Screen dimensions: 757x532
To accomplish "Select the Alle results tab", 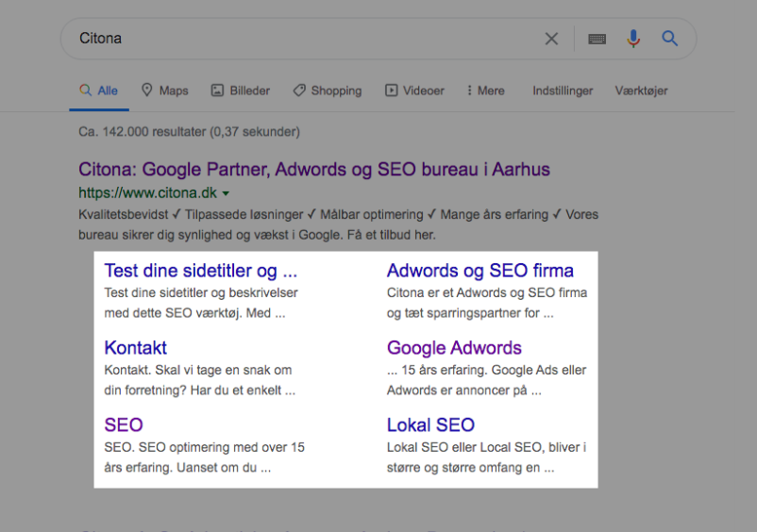I will 99,91.
